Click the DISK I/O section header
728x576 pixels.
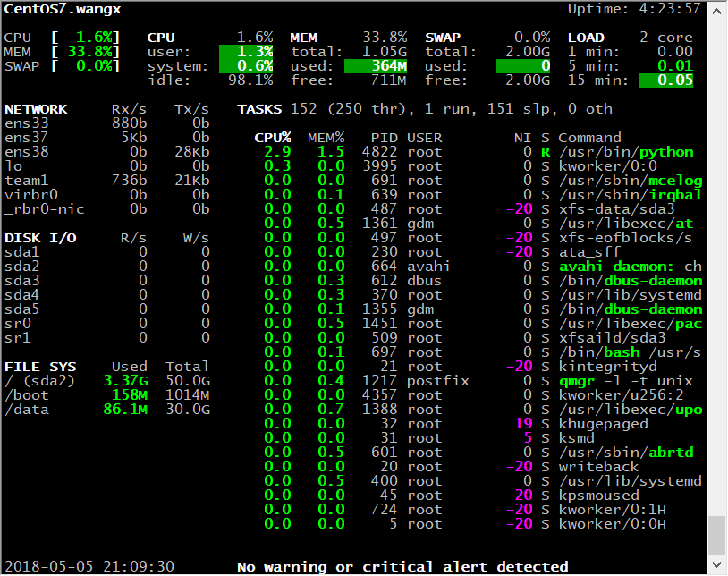(x=40, y=238)
